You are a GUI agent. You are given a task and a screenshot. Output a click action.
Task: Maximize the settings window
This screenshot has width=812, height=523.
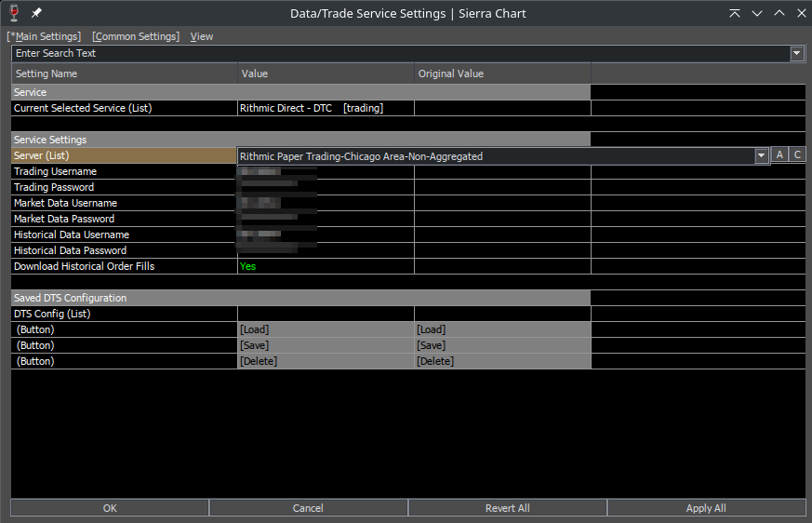coord(779,13)
